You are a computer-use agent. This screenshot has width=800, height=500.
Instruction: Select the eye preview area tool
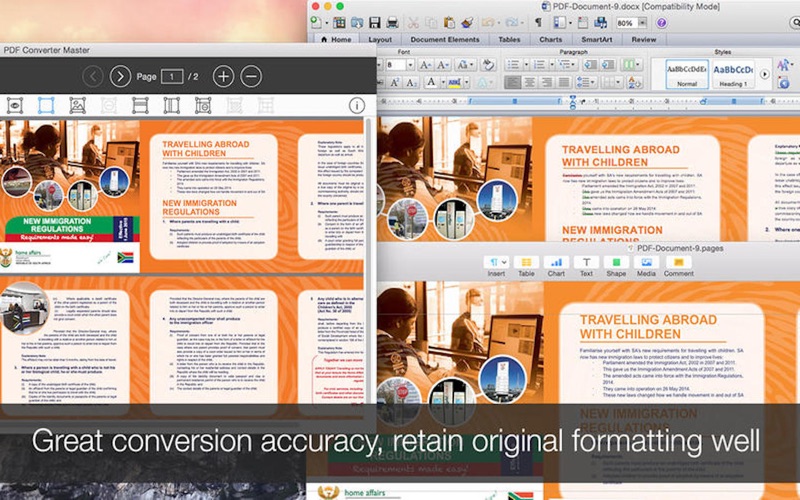point(15,105)
